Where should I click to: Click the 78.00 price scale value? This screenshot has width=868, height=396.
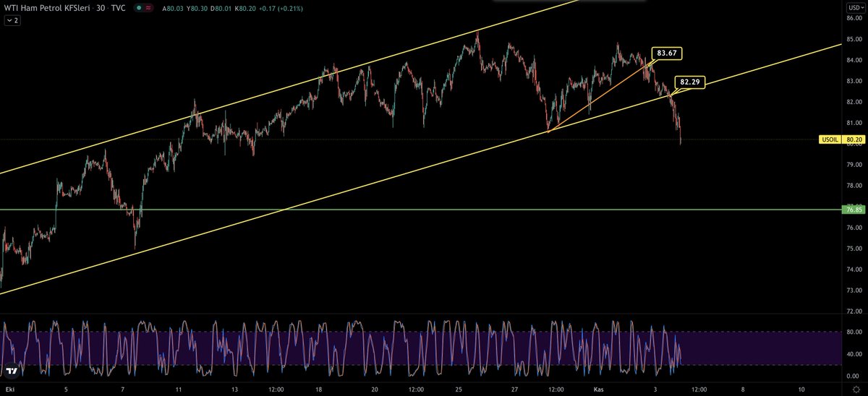pos(854,186)
